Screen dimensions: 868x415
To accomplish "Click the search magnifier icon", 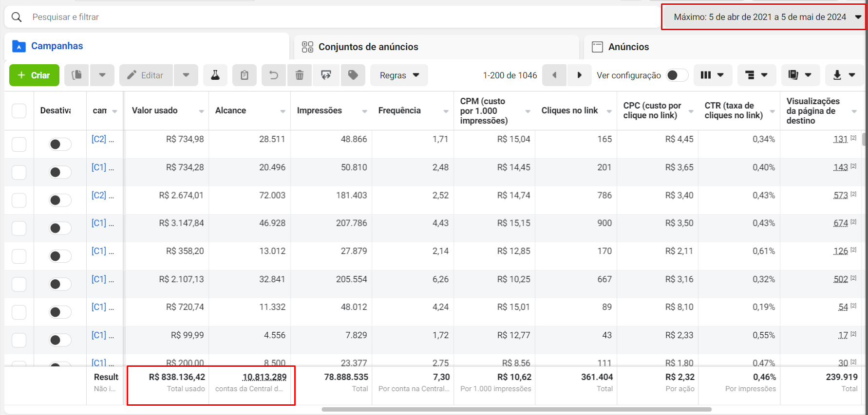I will click(17, 17).
